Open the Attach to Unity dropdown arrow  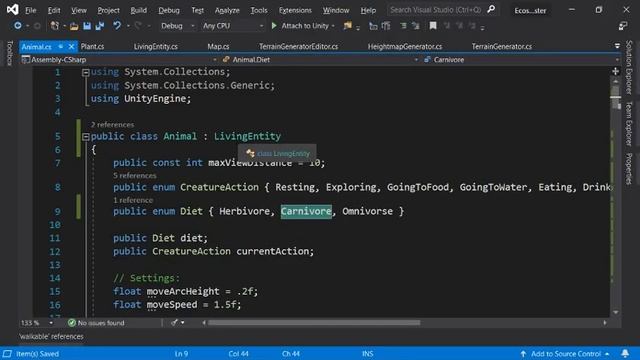tap(333, 26)
